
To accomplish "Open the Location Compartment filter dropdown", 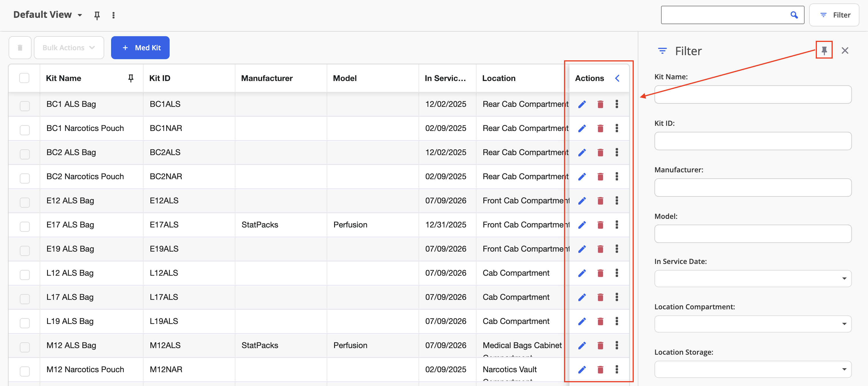I will coord(753,324).
